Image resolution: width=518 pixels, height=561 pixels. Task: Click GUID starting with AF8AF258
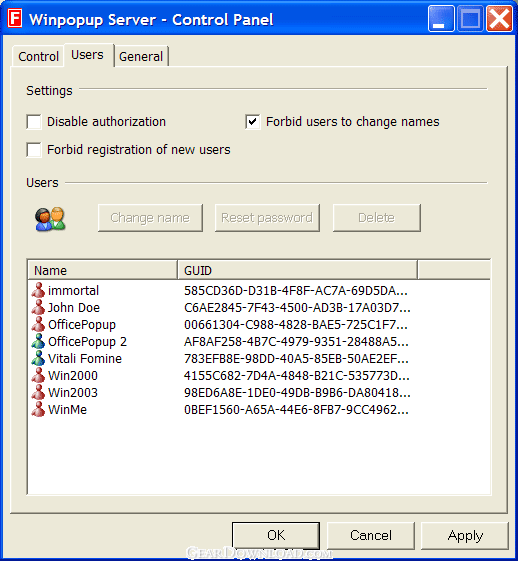point(296,342)
